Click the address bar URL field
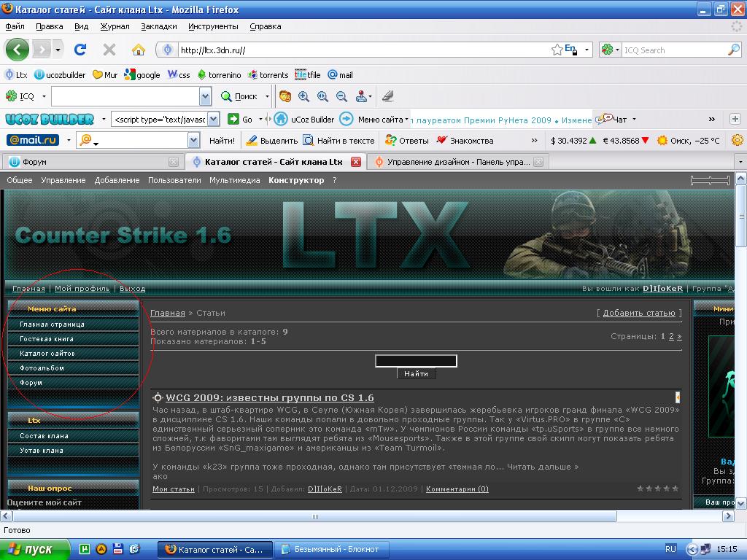Image resolution: width=747 pixels, height=560 pixels. tap(365, 50)
